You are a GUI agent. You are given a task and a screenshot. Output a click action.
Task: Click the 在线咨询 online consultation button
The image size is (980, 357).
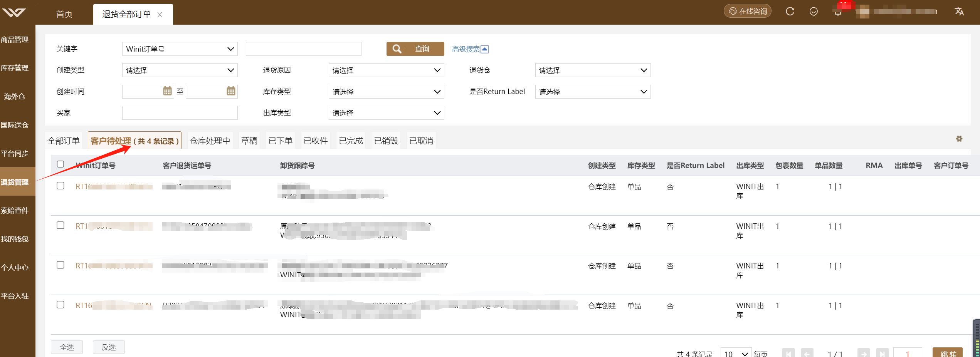748,11
